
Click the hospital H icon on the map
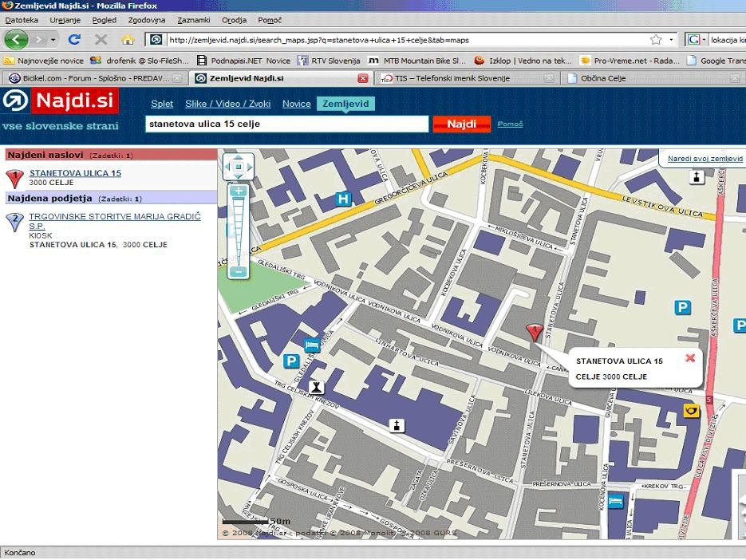[x=342, y=199]
